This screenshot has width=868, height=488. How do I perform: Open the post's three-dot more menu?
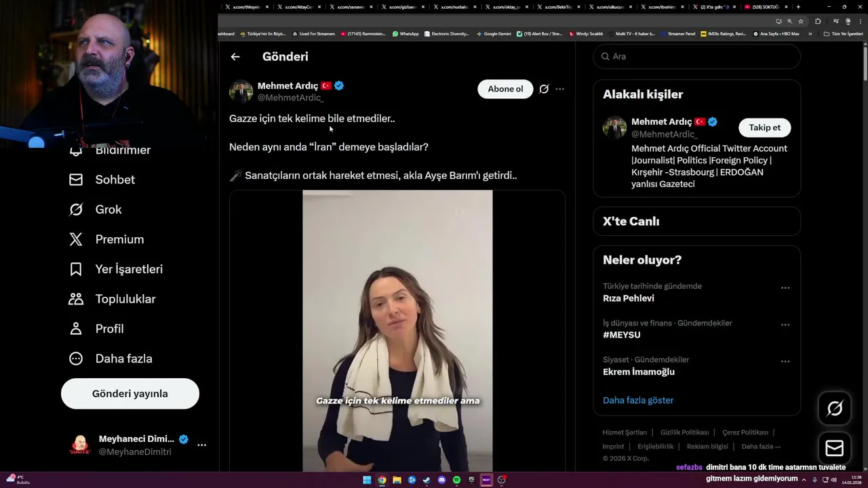coord(559,89)
